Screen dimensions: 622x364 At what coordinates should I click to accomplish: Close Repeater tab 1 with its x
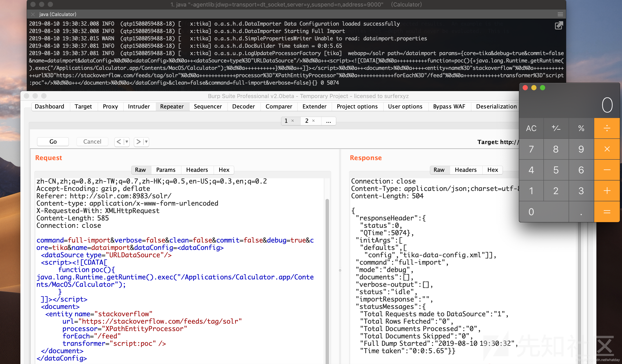(293, 121)
